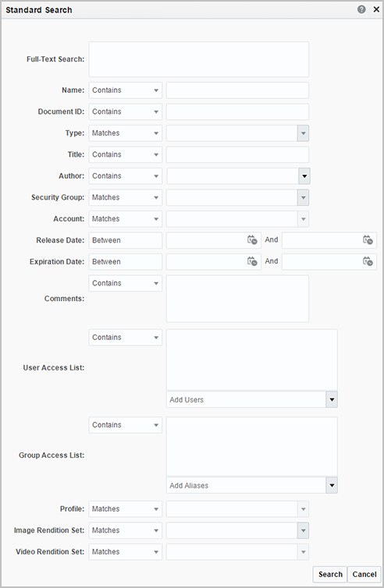Open Group Access List operator dropdown
The height and width of the screenshot is (588, 384).
point(126,425)
